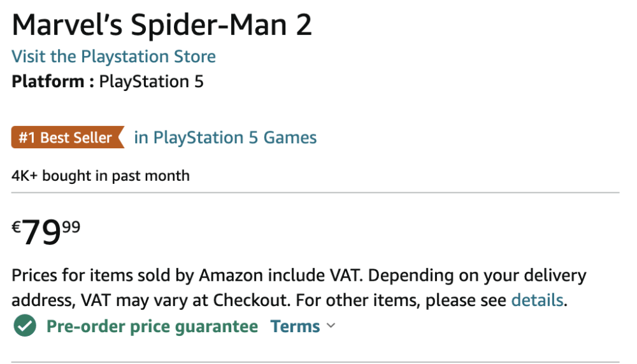Image resolution: width=637 pixels, height=364 pixels.
Task: Click the word 'Amazon' in the VAT notice
Action: [228, 276]
